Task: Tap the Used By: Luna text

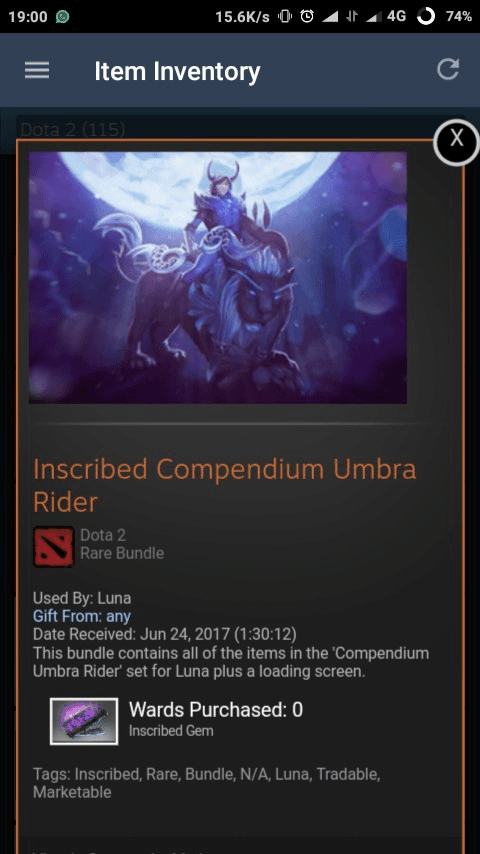Action: click(82, 598)
